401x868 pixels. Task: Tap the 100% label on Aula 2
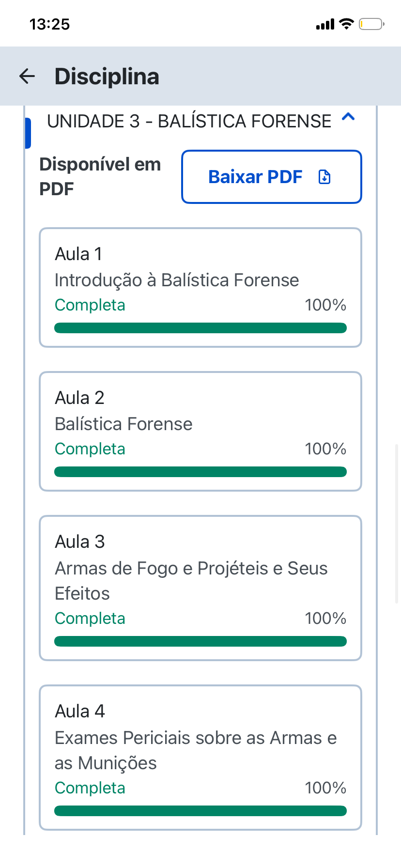325,449
